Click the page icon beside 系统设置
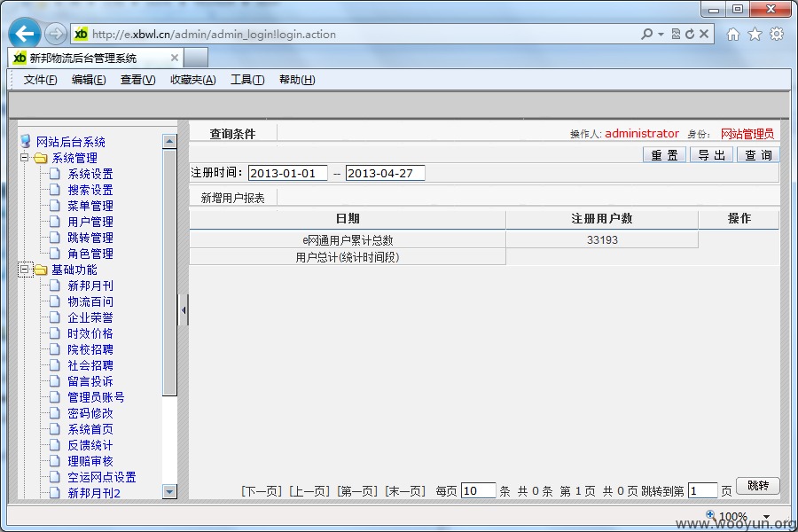 click(55, 174)
